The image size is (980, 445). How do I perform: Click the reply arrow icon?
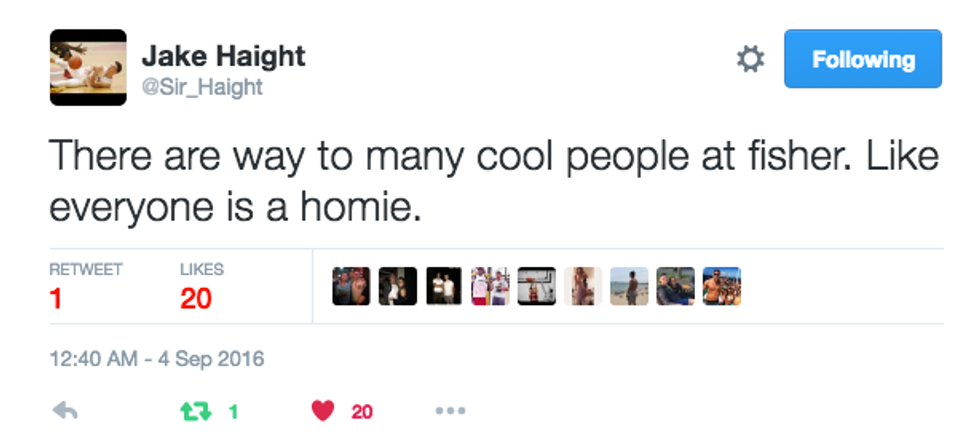click(65, 411)
